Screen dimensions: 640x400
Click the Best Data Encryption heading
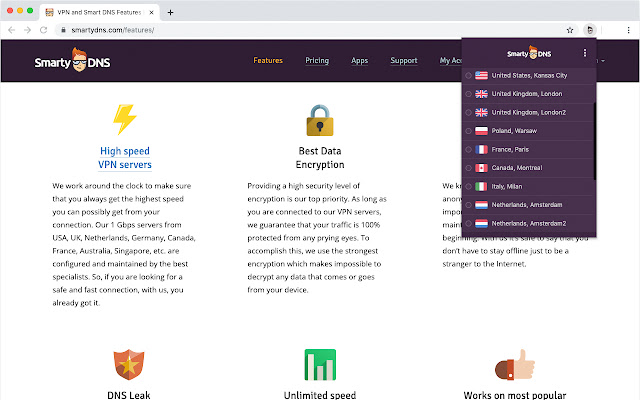point(320,158)
